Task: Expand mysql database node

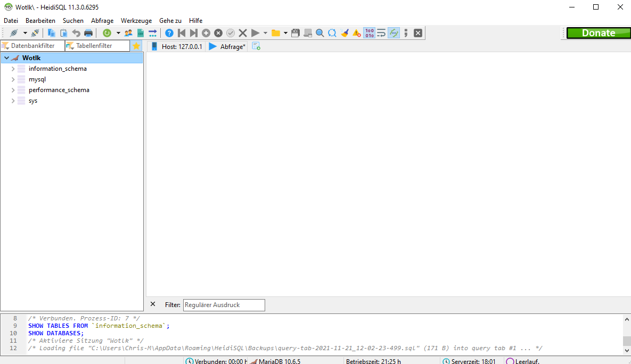Action: [x=13, y=80]
